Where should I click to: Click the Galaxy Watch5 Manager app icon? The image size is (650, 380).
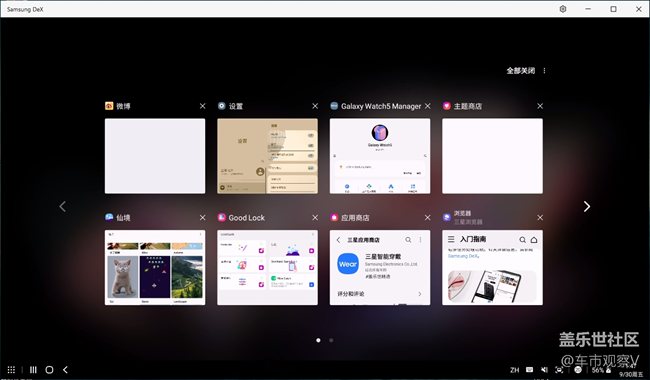click(334, 106)
